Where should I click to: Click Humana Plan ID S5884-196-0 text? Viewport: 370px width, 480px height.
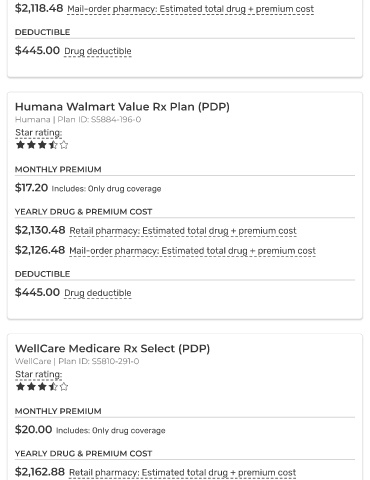click(x=99, y=120)
